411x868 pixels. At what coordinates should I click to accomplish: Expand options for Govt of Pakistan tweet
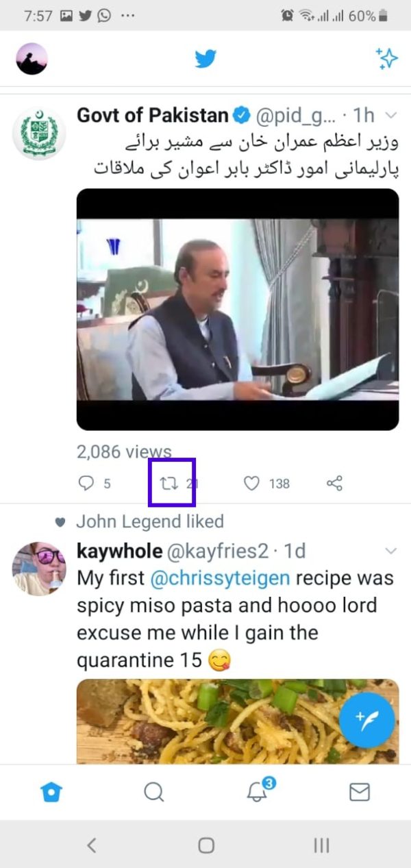coord(391,115)
